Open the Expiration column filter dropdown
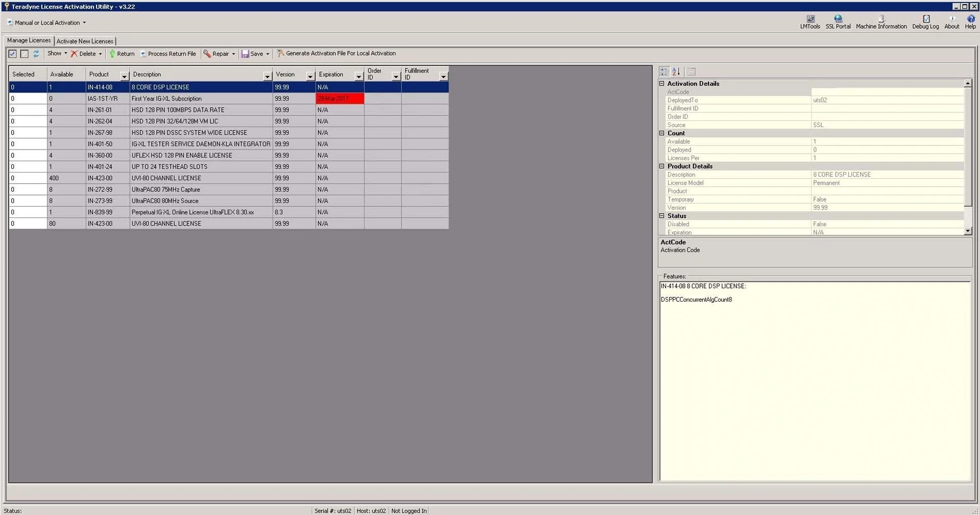The height and width of the screenshot is (515, 980). tap(359, 76)
